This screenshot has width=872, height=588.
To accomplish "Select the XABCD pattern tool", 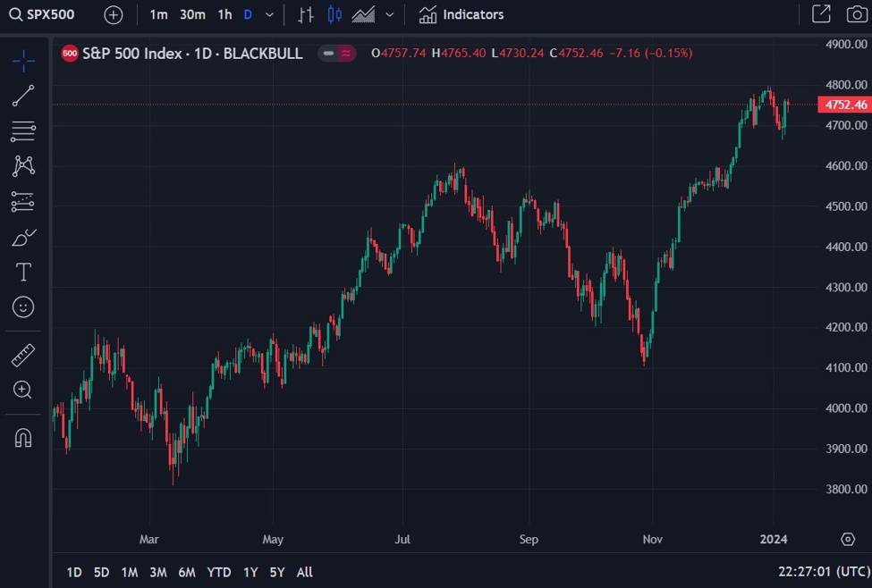I will pyautogui.click(x=23, y=166).
